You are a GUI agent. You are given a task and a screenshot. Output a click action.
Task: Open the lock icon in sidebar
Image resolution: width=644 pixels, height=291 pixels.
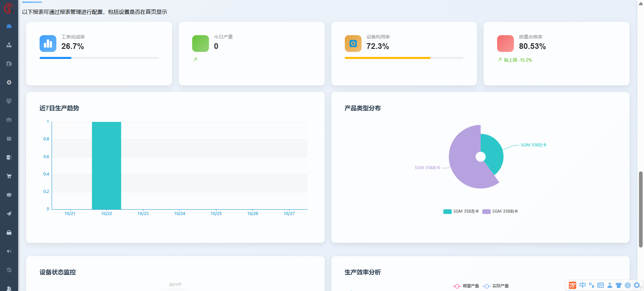pos(9,232)
